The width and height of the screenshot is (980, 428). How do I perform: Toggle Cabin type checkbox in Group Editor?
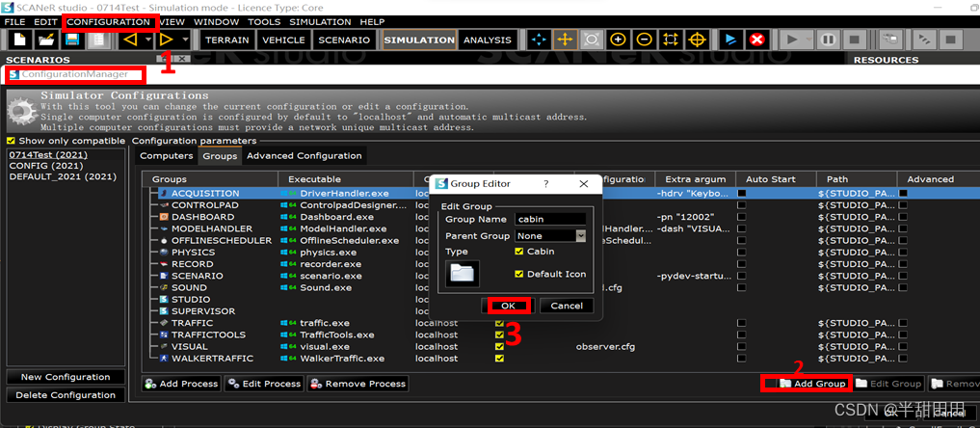pyautogui.click(x=518, y=252)
